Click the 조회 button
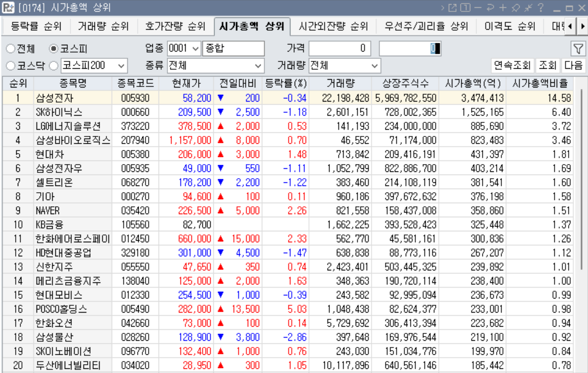The width and height of the screenshot is (588, 373). coord(547,66)
